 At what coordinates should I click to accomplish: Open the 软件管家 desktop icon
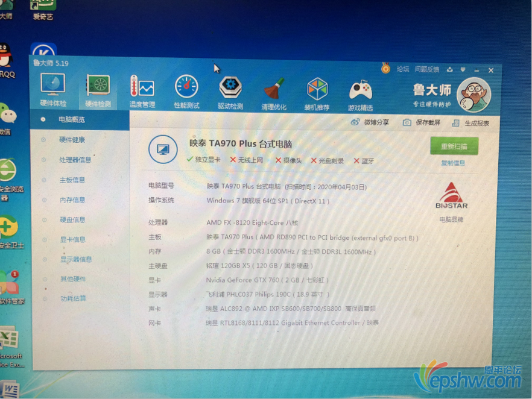tap(11, 287)
